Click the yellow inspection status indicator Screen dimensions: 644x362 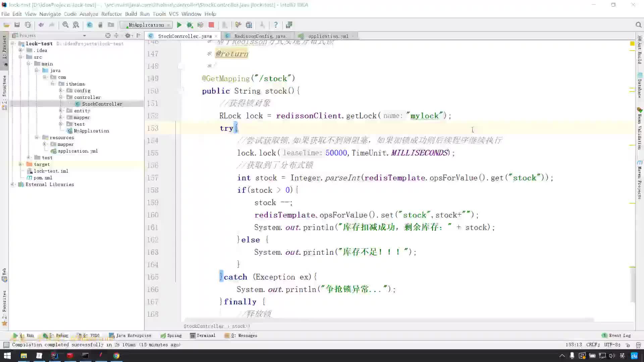tap(632, 44)
